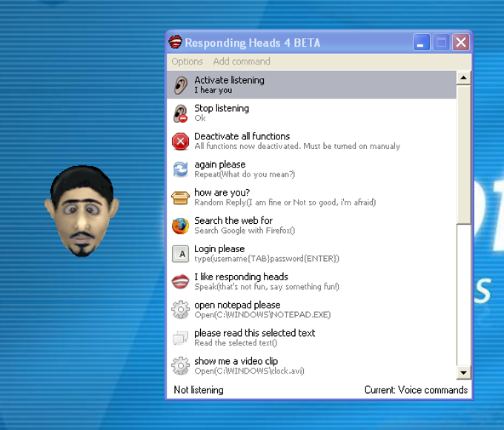Select the 'open notepad please' command text
The width and height of the screenshot is (504, 430).
click(x=237, y=305)
